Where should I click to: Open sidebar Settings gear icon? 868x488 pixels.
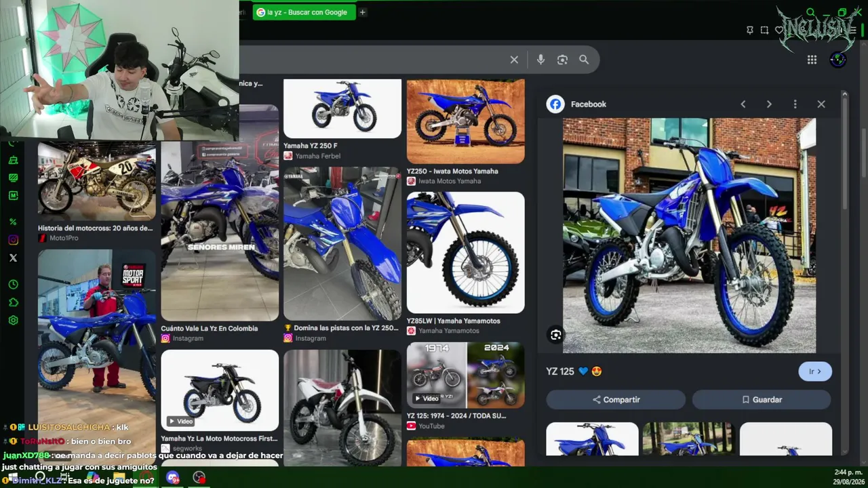coord(13,320)
